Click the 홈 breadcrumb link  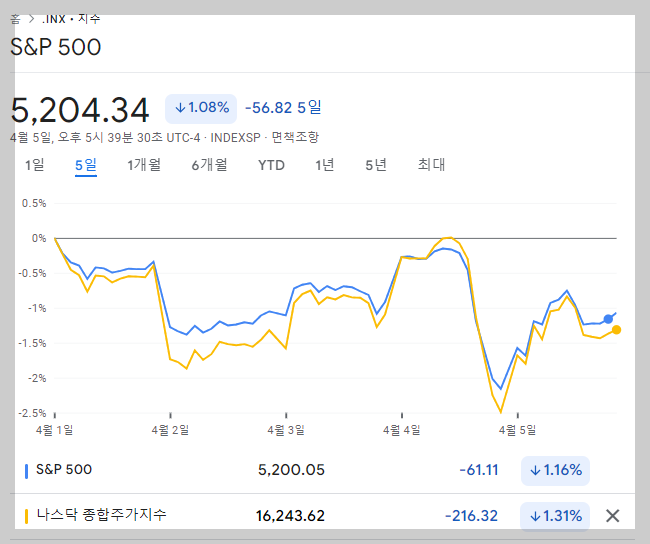(15, 19)
